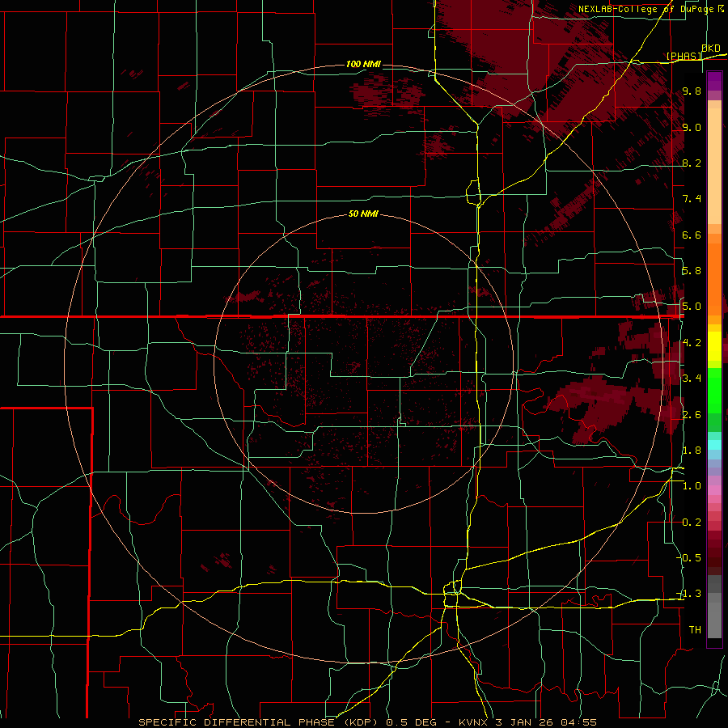
Task: Click the 3.4 color scale value
Action: pyautogui.click(x=692, y=379)
